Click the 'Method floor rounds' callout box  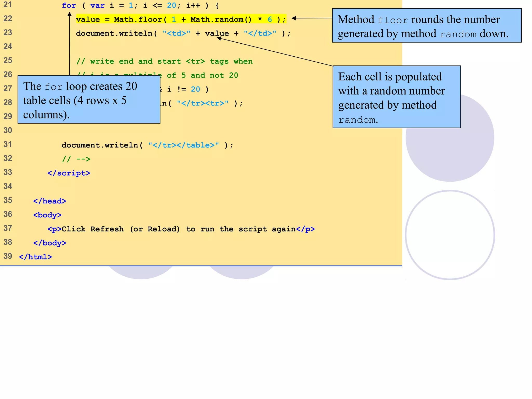(426, 26)
